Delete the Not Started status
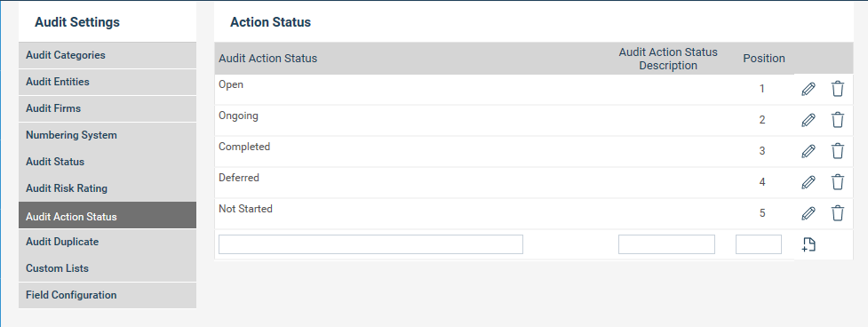Screen dimensions: 868x327 point(838,212)
